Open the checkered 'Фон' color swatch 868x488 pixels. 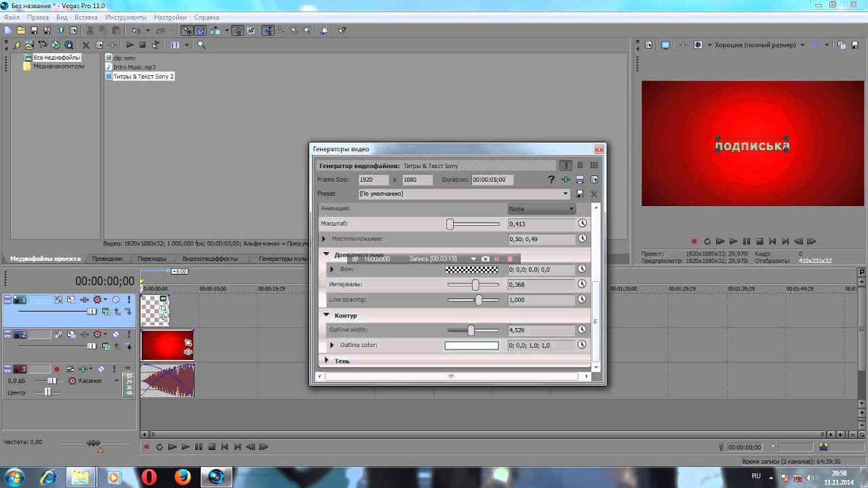coord(471,269)
